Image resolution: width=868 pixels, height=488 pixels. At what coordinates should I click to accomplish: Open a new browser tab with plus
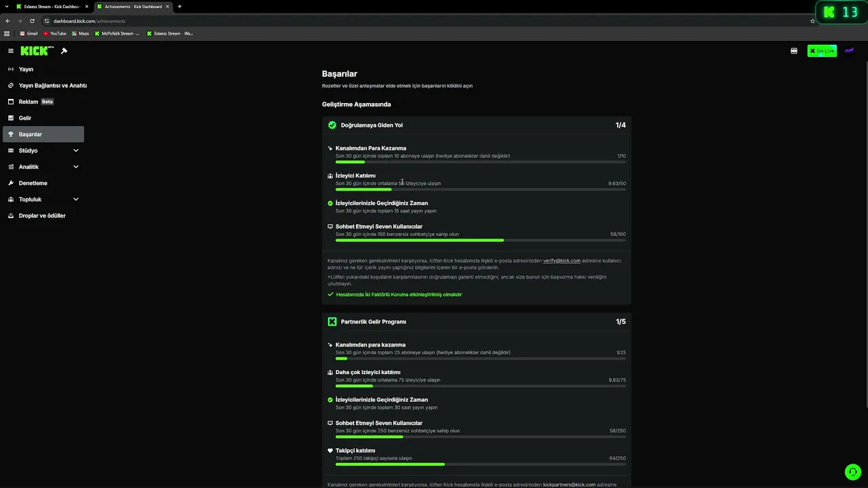point(180,7)
